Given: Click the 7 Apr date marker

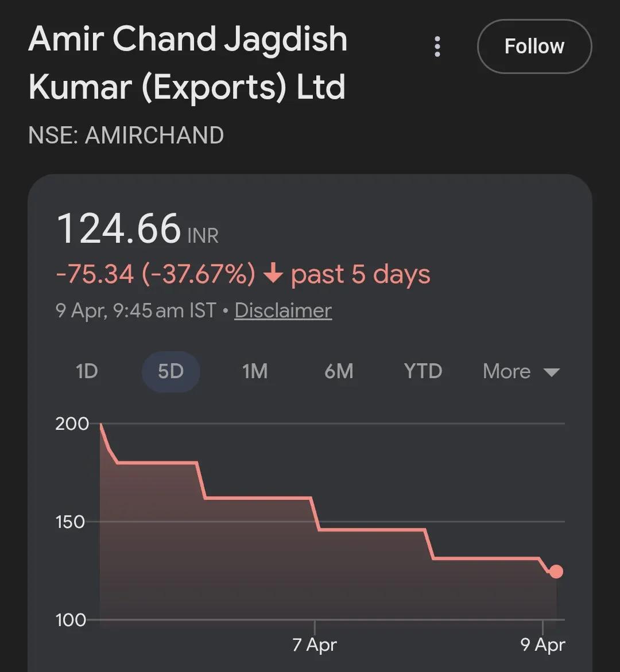Looking at the screenshot, I should 314,644.
